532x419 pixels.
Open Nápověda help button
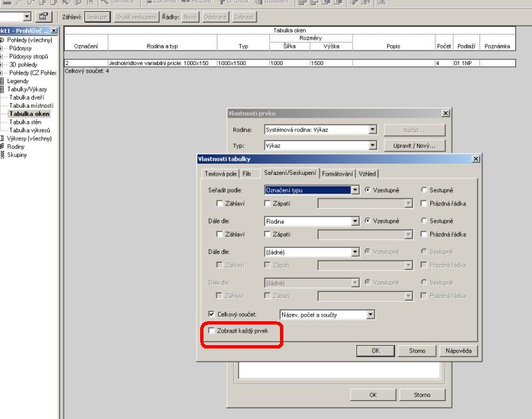(458, 350)
